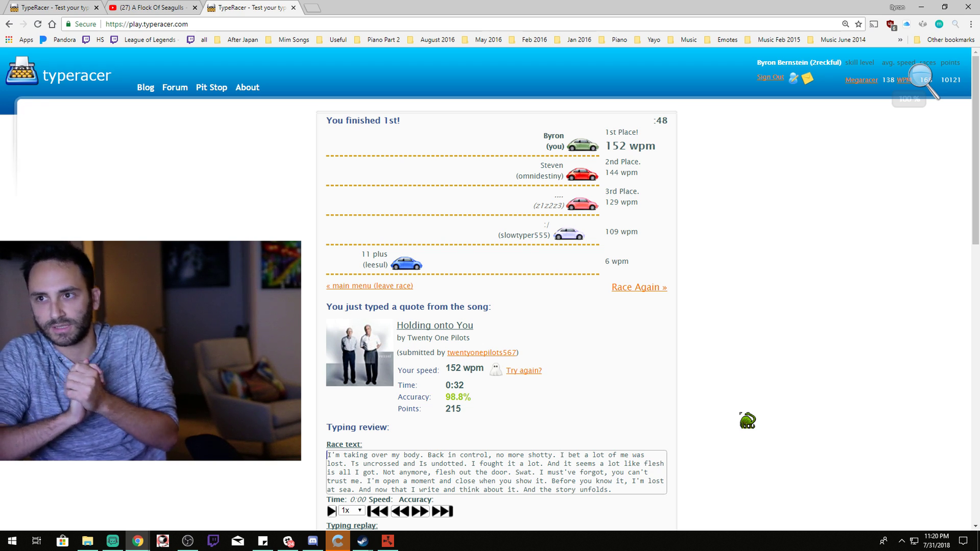Open the After Japan bookmark folder
Image resolution: width=980 pixels, height=551 pixels.
[x=236, y=40]
